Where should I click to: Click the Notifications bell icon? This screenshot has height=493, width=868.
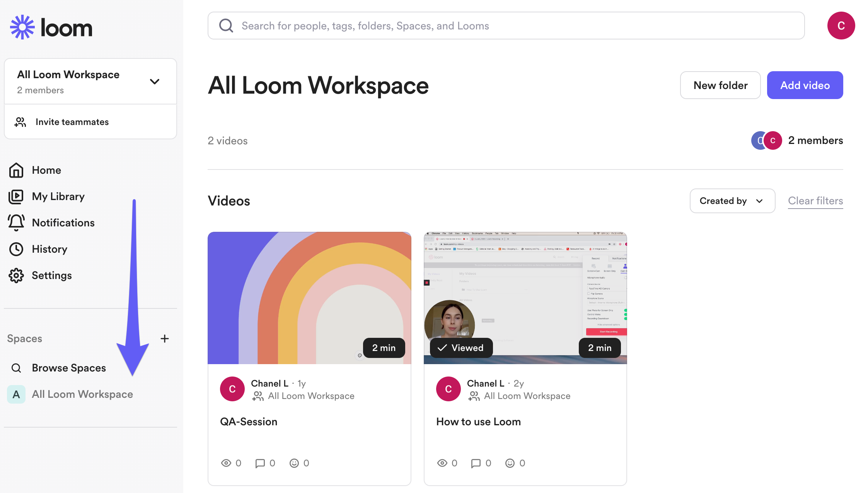coord(16,223)
